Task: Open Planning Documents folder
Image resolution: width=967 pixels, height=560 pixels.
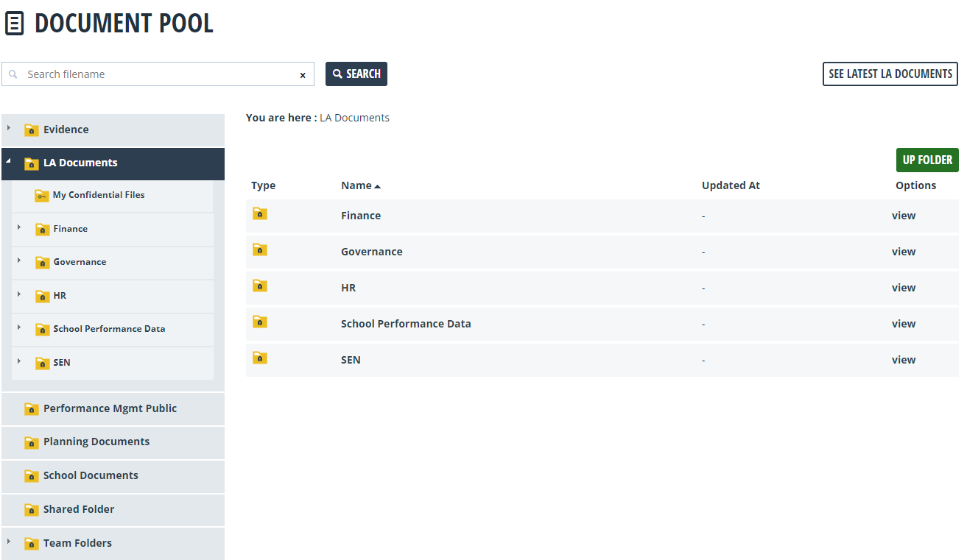Action: 113,442
